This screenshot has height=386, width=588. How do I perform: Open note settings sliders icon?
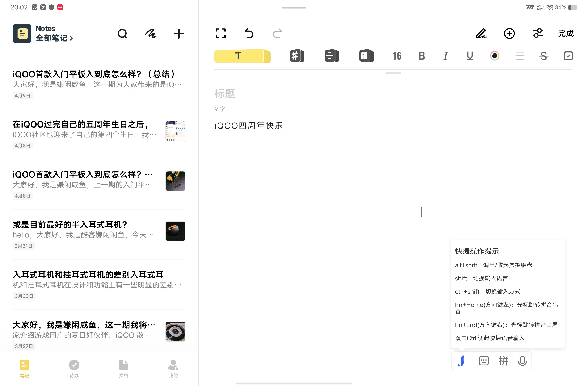[538, 33]
